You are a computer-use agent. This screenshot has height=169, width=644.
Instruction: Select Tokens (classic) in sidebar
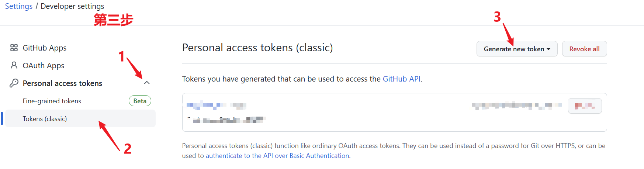[x=45, y=119]
